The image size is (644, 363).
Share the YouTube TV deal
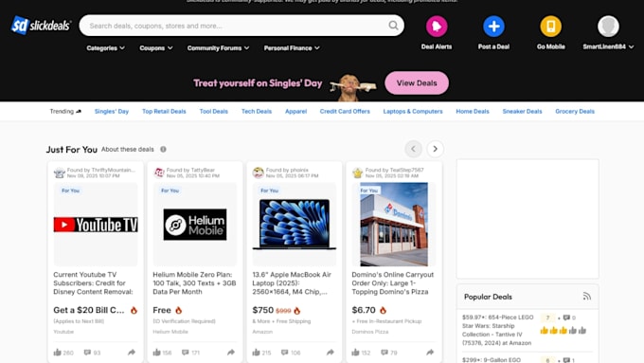pos(132,353)
